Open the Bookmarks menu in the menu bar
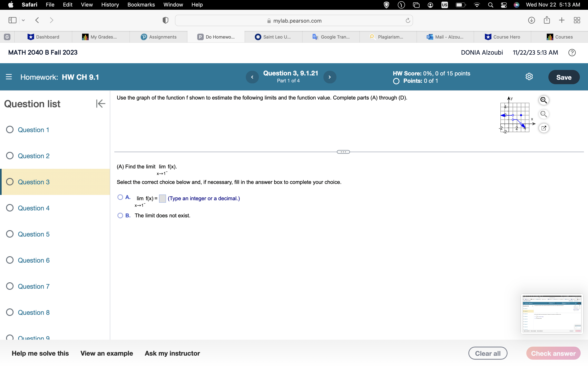 tap(141, 5)
